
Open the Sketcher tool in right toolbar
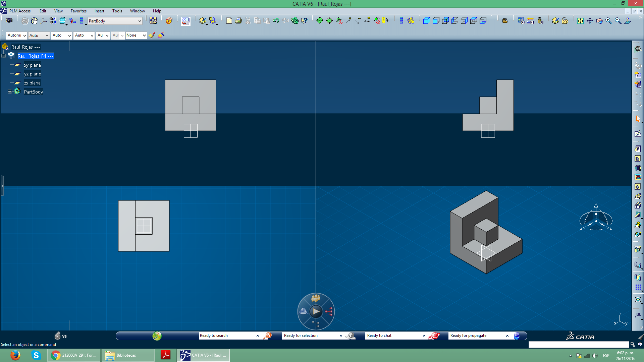point(638,134)
